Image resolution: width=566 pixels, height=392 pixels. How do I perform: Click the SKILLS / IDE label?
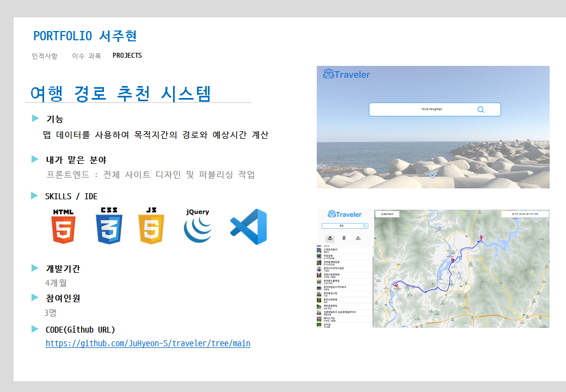tap(71, 197)
